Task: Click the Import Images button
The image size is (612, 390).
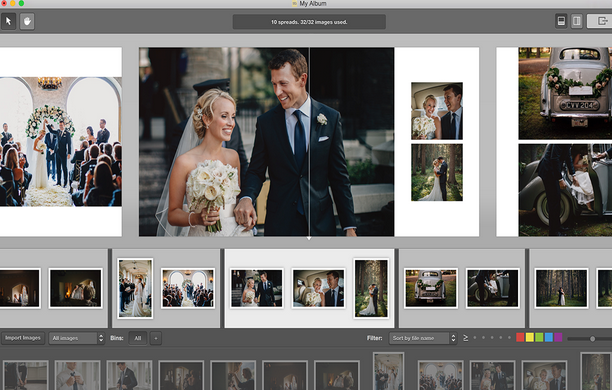Action: [23, 338]
